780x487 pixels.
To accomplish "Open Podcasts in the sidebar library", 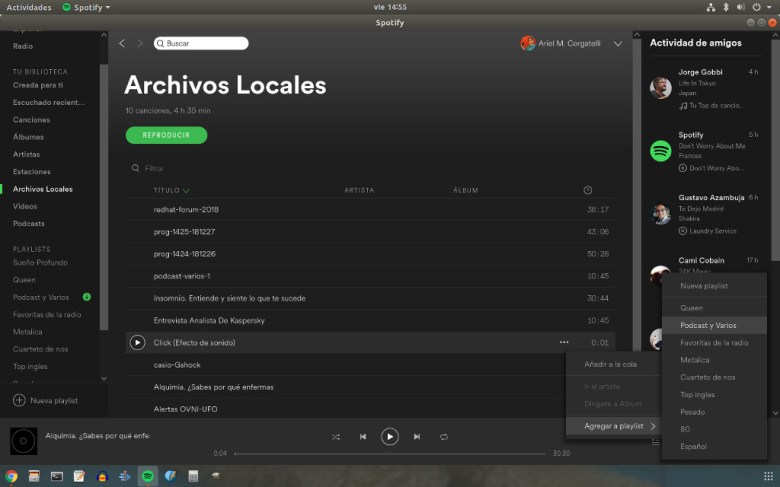I will (28, 223).
